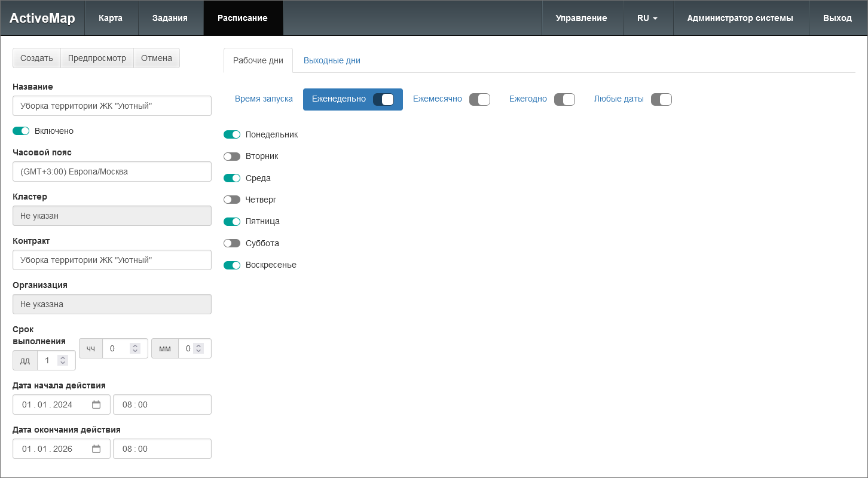Screen dimensions: 868x478
Task: Open calendar picker for end date
Action: click(x=96, y=449)
